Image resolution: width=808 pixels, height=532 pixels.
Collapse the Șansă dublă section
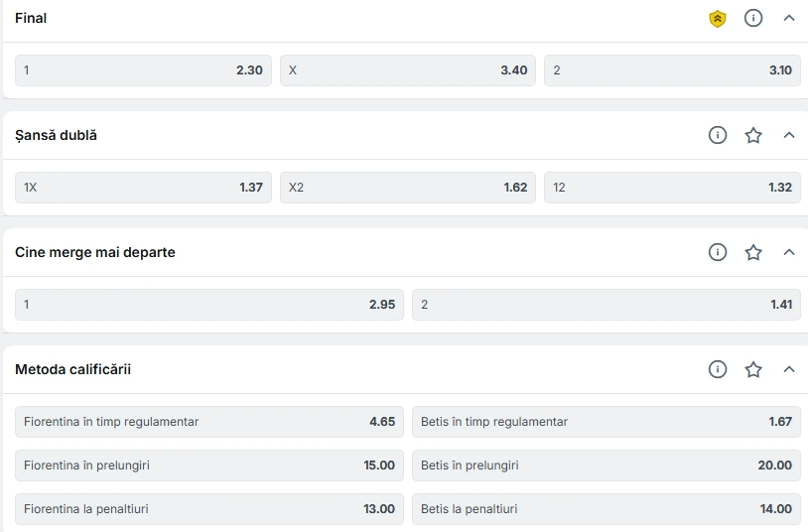789,135
